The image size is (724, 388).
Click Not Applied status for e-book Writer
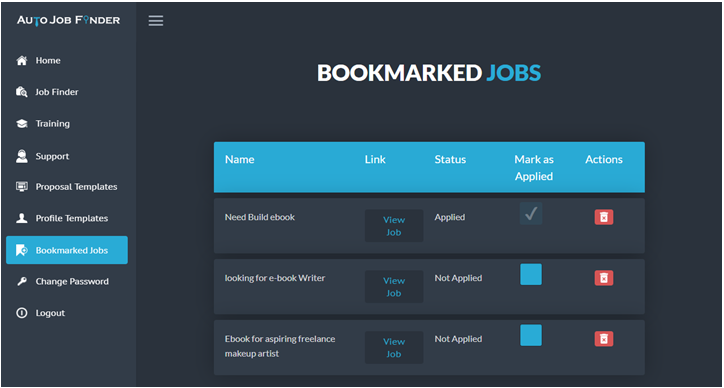[458, 278]
